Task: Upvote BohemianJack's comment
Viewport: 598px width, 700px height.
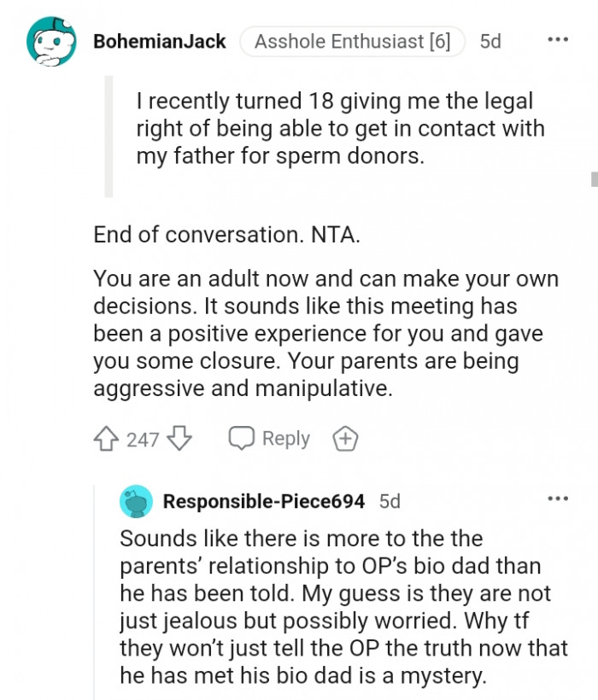Action: [105, 439]
